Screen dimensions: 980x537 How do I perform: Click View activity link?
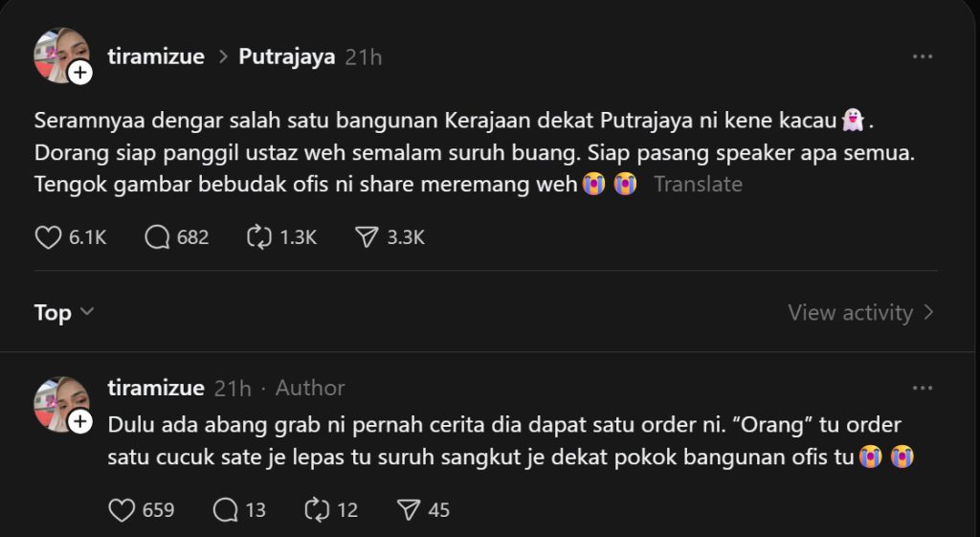859,313
